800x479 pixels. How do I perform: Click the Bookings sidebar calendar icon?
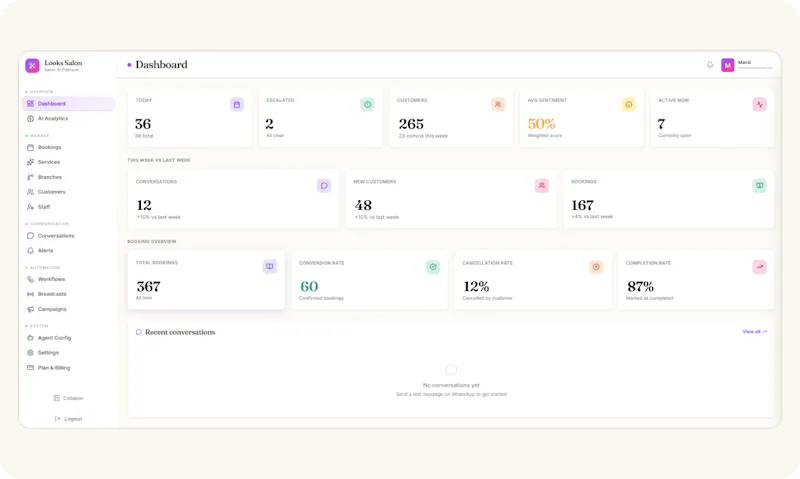pyautogui.click(x=30, y=147)
